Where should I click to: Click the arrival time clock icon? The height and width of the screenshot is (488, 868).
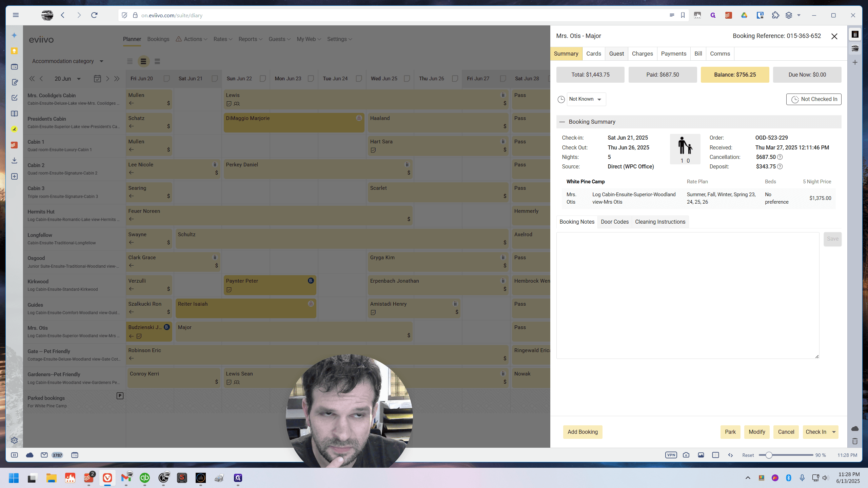[561, 99]
